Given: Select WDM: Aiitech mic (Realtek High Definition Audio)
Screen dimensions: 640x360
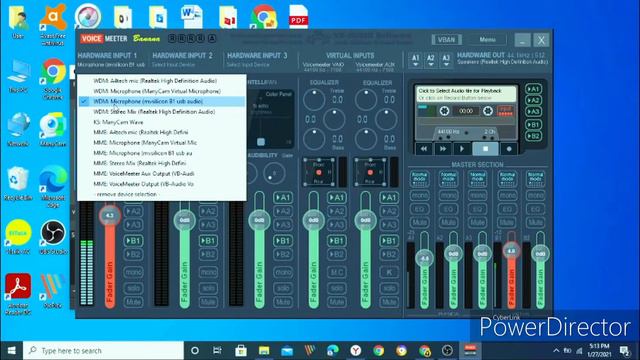Looking at the screenshot, I should click(x=162, y=81).
